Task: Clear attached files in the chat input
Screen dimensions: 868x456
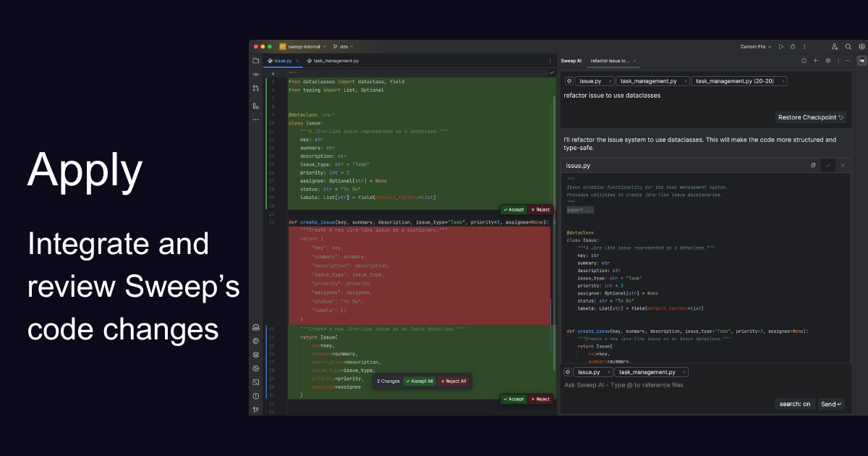Action: pyautogui.click(x=568, y=372)
